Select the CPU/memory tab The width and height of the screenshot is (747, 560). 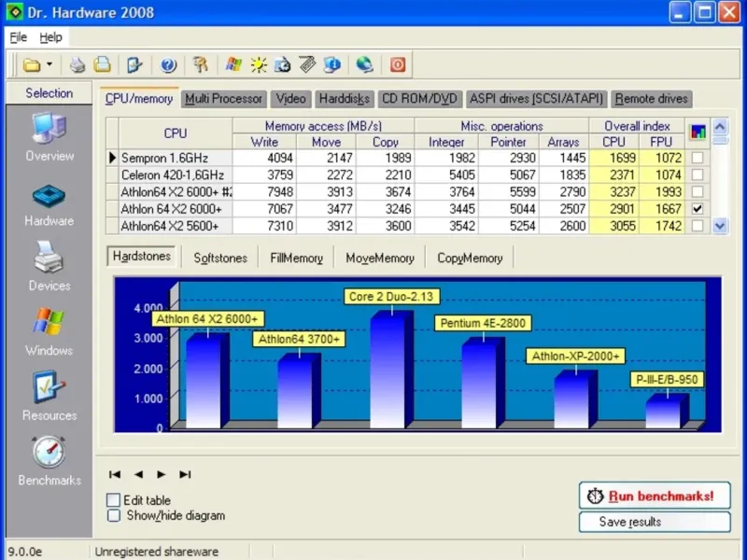click(x=139, y=99)
